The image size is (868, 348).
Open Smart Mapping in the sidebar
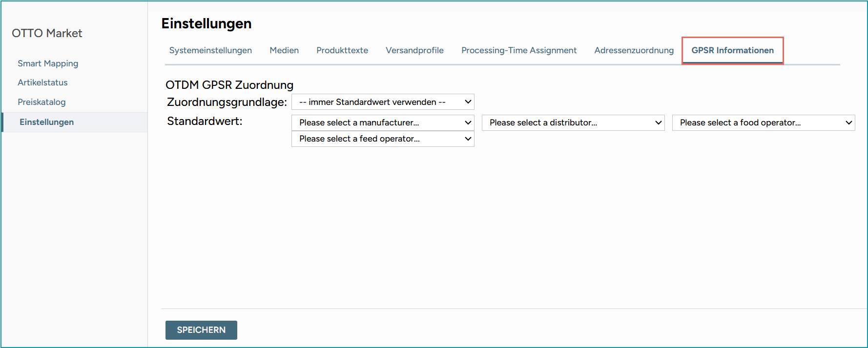[48, 63]
